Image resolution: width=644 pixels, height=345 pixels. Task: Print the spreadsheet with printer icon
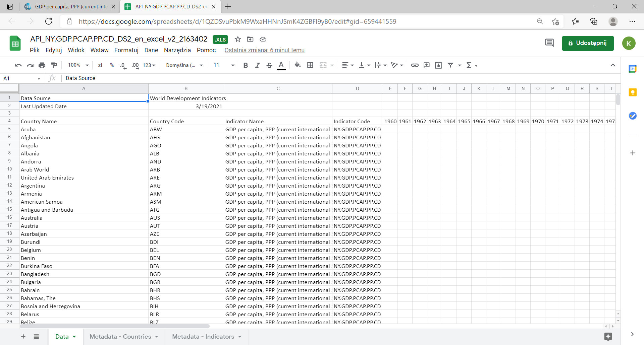click(x=42, y=65)
